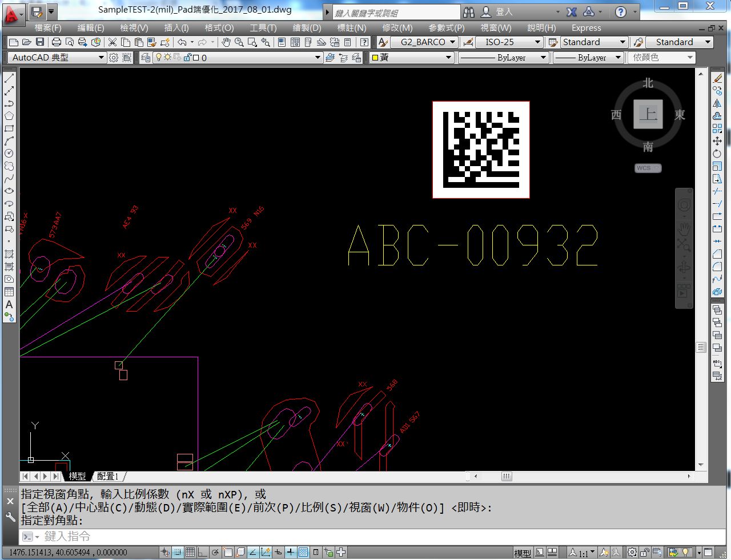Click the keyword search box in title bar

pyautogui.click(x=396, y=12)
